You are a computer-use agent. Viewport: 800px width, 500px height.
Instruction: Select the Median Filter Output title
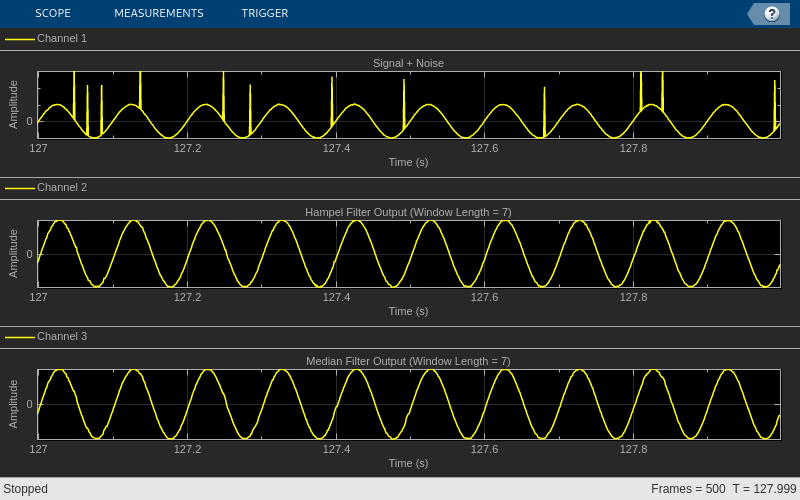pyautogui.click(x=408, y=361)
